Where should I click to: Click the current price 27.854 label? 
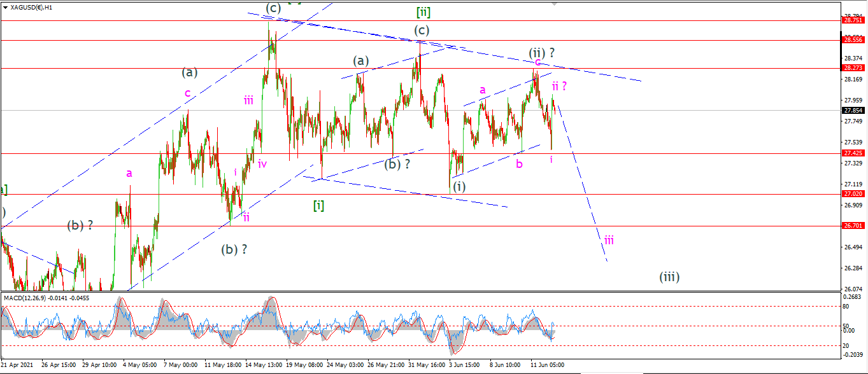pos(854,110)
